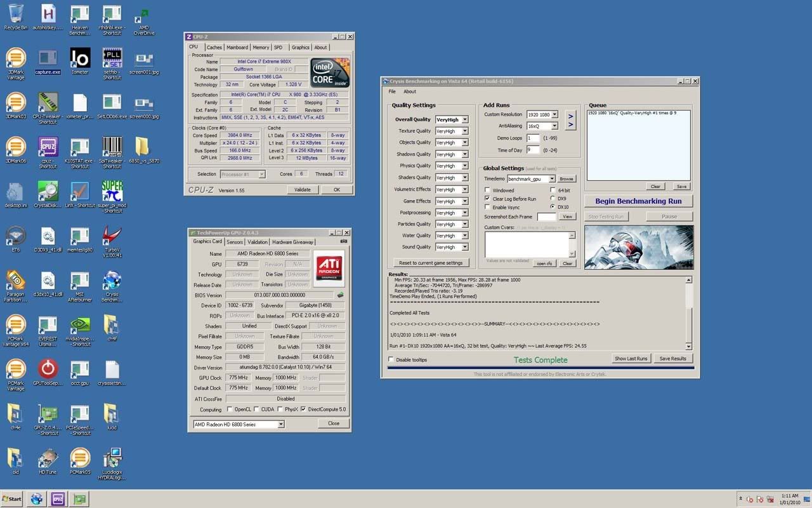Click the GPU-Z screenshot camera icon
The width and height of the screenshot is (812, 508).
pyautogui.click(x=344, y=241)
